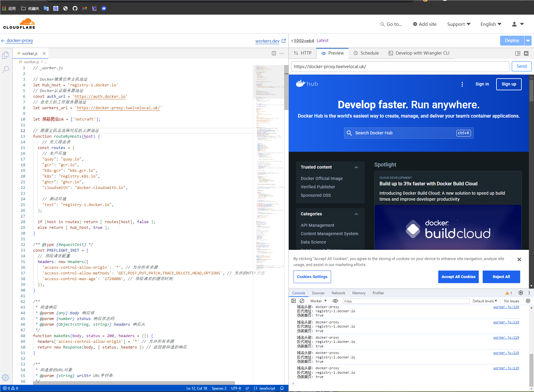Open console settings gear icon
The image size is (534, 392).
click(x=528, y=301)
